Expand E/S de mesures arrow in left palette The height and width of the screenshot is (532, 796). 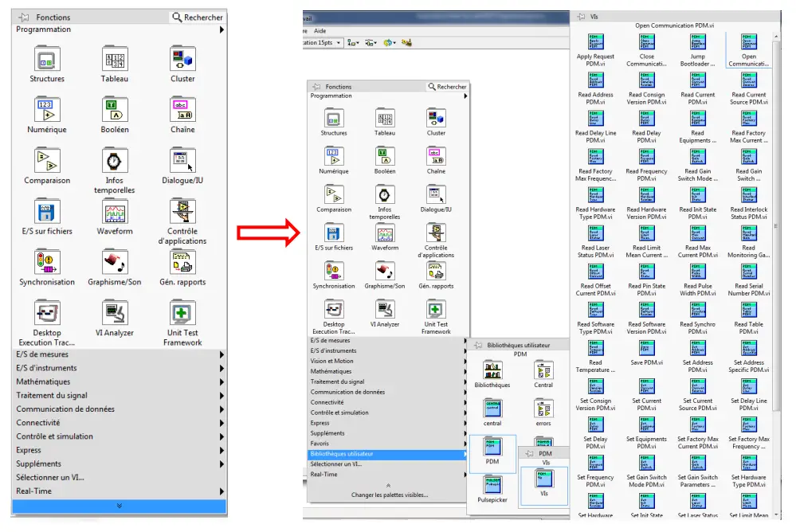[222, 354]
